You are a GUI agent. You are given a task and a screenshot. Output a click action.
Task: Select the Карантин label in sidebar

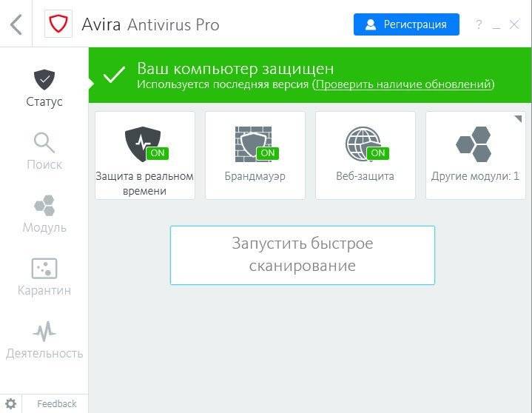[44, 290]
